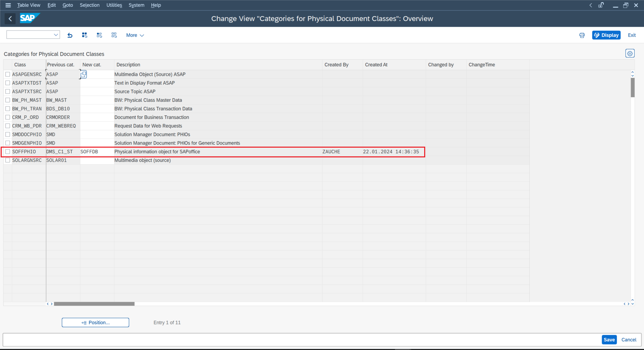Expand the More toolbar dropdown

(x=135, y=35)
